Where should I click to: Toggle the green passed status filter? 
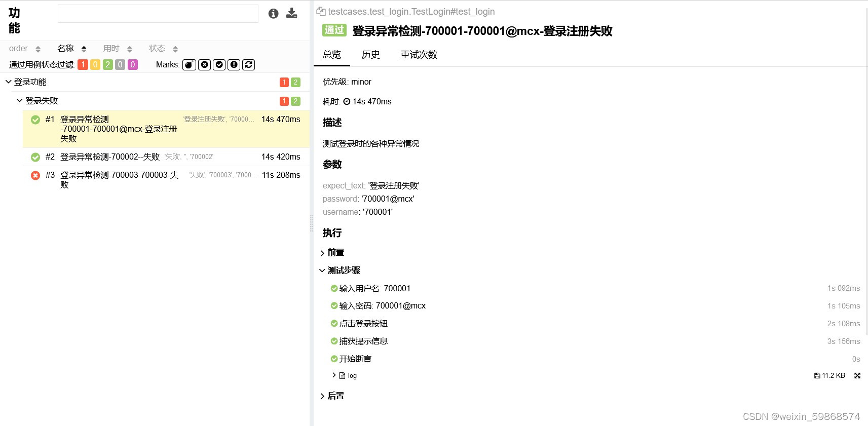107,65
